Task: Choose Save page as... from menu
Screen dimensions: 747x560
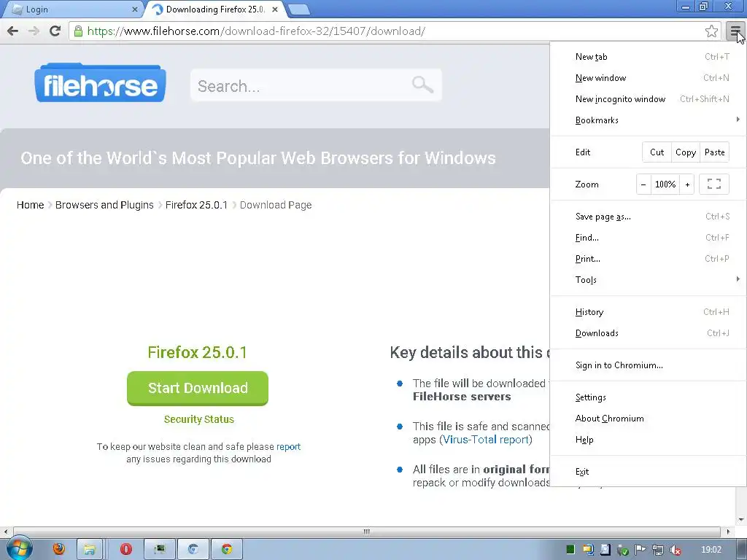Action: 649,216
